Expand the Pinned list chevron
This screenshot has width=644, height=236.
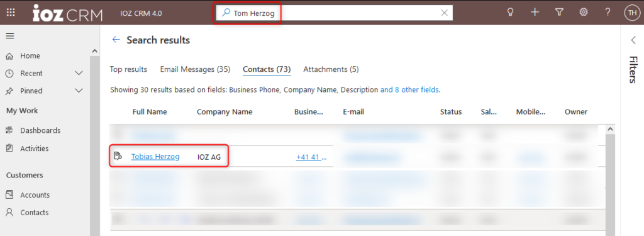tap(79, 91)
